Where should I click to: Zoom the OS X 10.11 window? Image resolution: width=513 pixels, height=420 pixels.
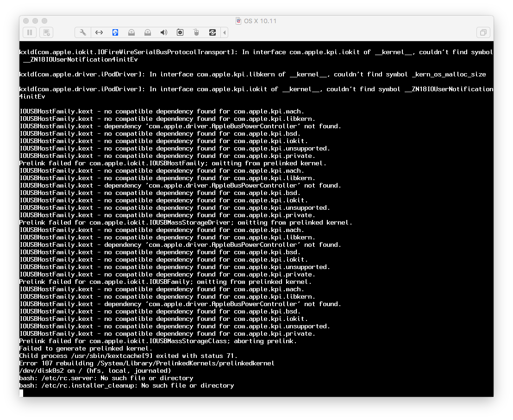pos(44,21)
